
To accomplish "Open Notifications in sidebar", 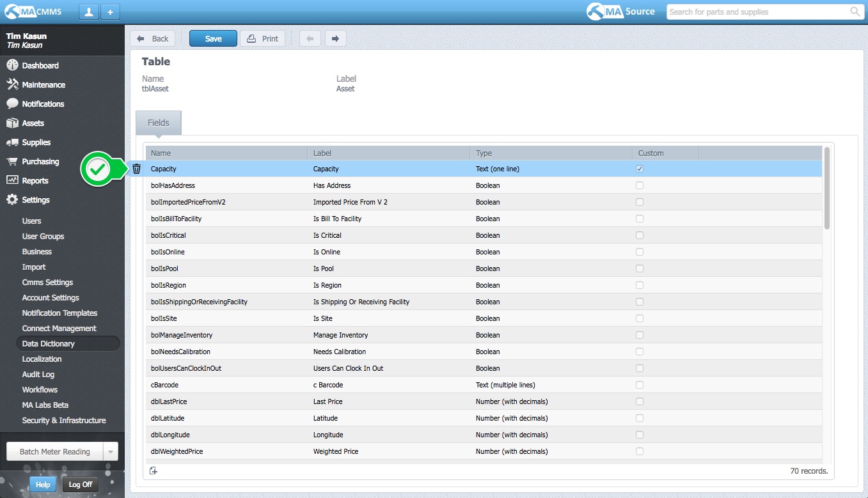I will [43, 104].
